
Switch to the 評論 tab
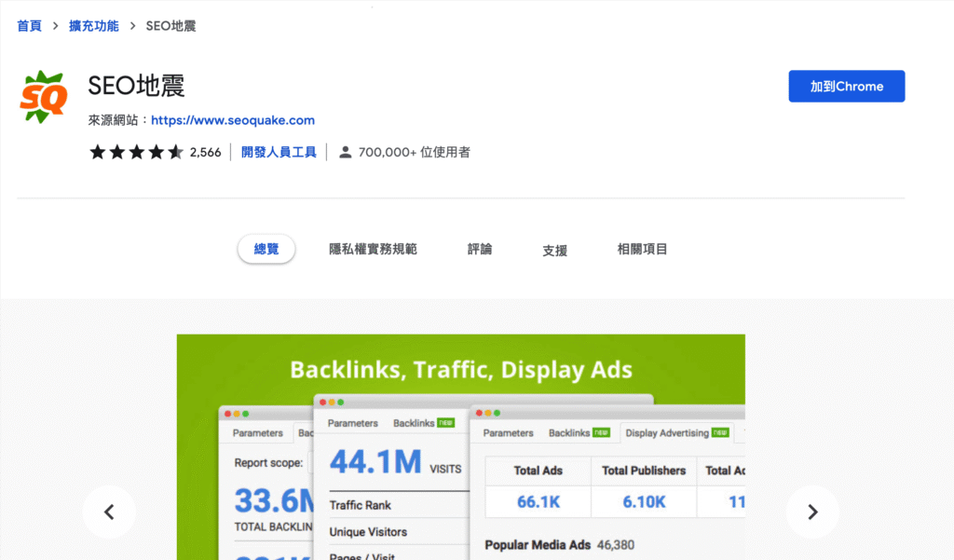point(480,249)
